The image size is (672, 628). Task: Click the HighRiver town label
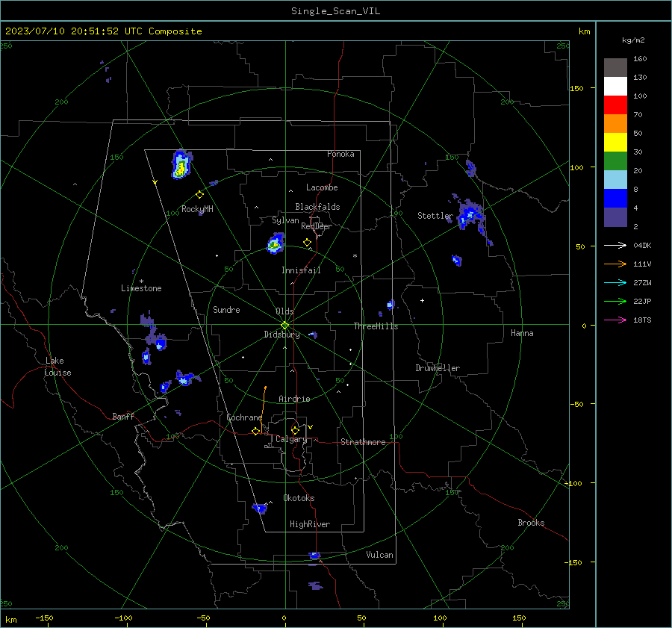click(x=310, y=524)
